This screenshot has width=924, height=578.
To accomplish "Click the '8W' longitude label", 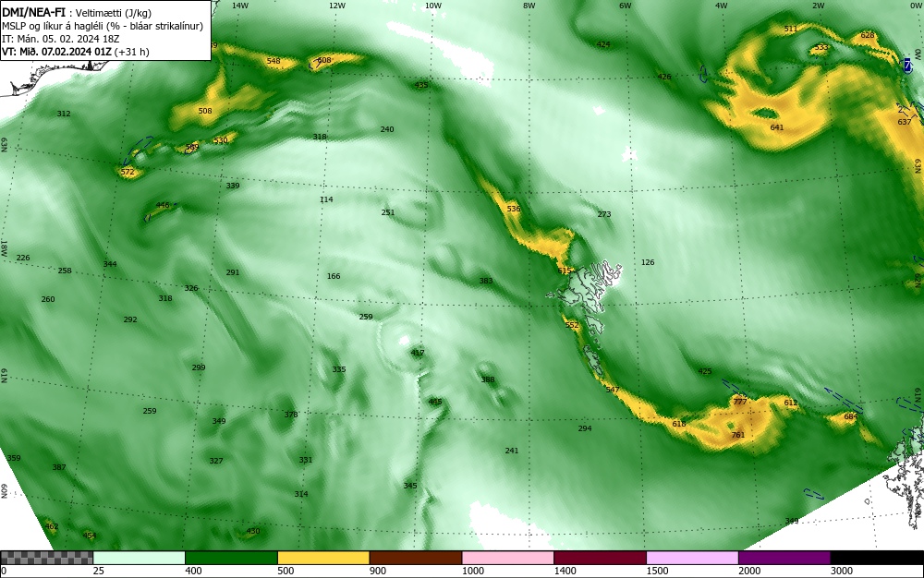I will [529, 6].
